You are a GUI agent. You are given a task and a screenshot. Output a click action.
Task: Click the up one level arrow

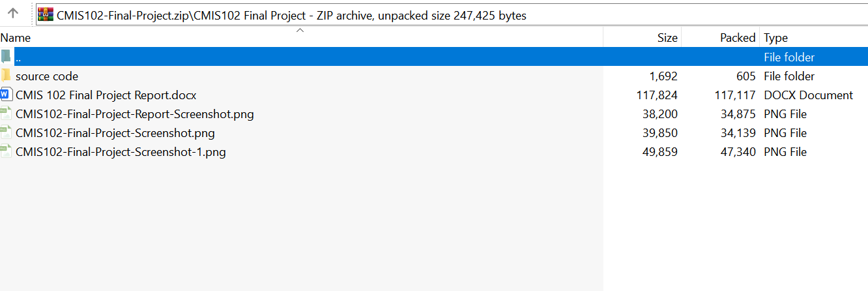13,13
